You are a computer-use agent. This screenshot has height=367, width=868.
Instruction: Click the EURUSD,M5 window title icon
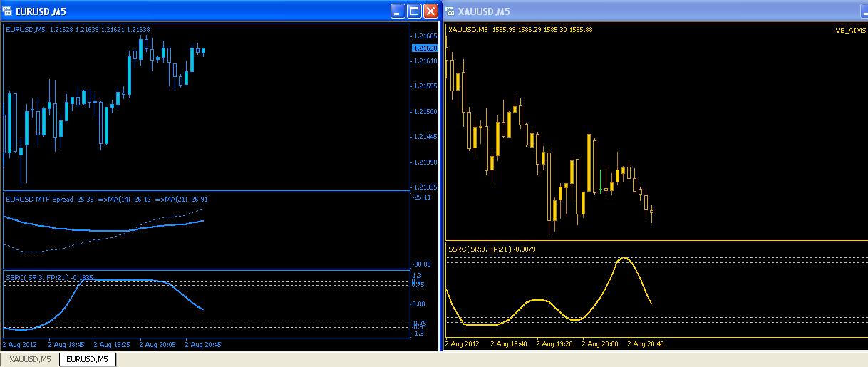8,11
